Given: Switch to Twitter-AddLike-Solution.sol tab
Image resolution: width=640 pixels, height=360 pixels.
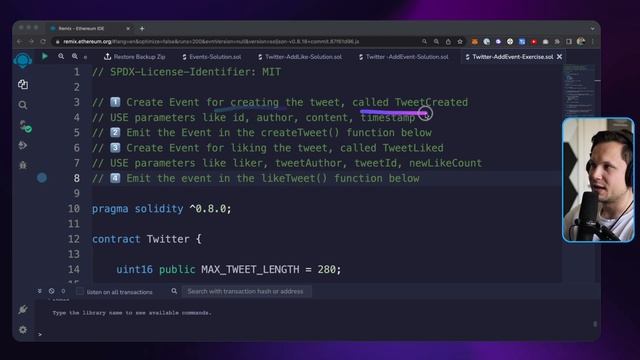Looking at the screenshot, I should 300,57.
